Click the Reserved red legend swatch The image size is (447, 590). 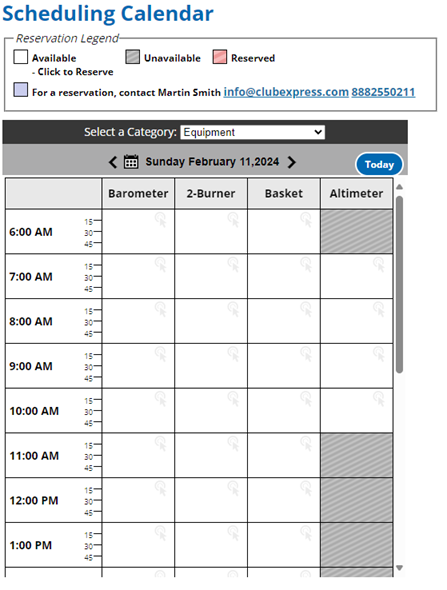click(x=220, y=57)
